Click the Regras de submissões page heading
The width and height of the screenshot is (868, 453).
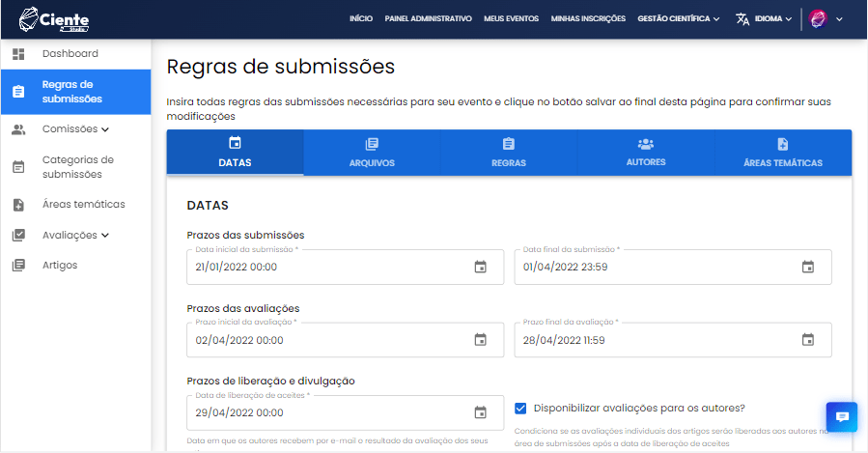(x=281, y=67)
